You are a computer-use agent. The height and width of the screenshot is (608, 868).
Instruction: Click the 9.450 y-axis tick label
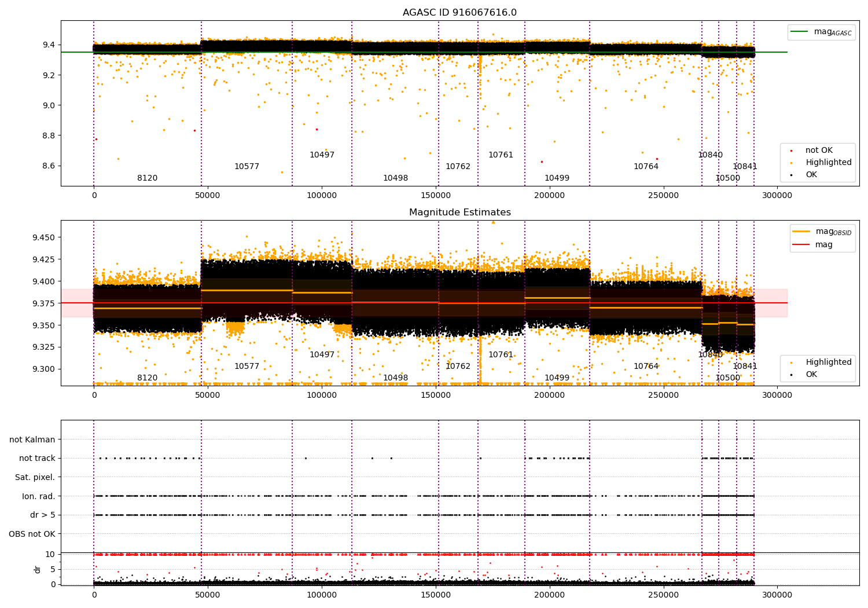click(x=44, y=237)
